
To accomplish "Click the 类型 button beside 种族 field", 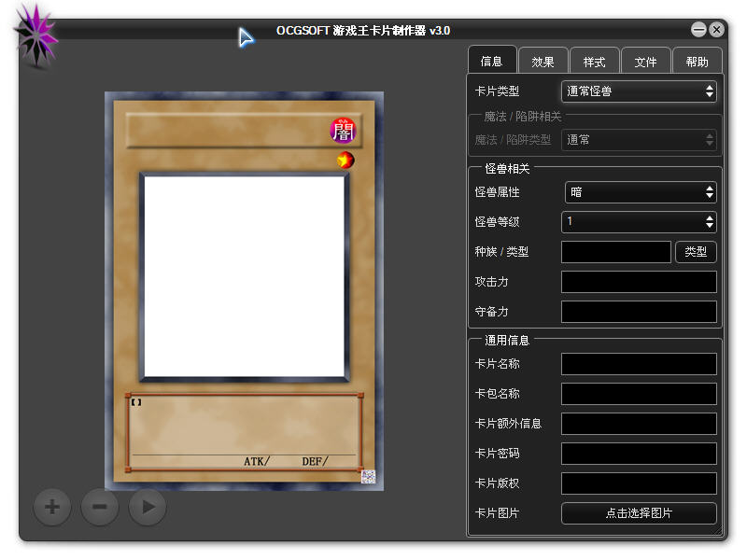I will (696, 252).
